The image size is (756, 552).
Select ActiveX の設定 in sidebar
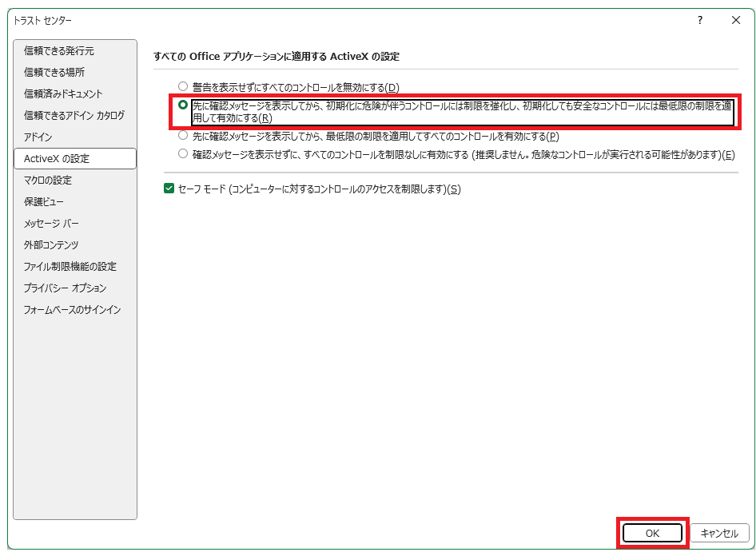tap(57, 159)
